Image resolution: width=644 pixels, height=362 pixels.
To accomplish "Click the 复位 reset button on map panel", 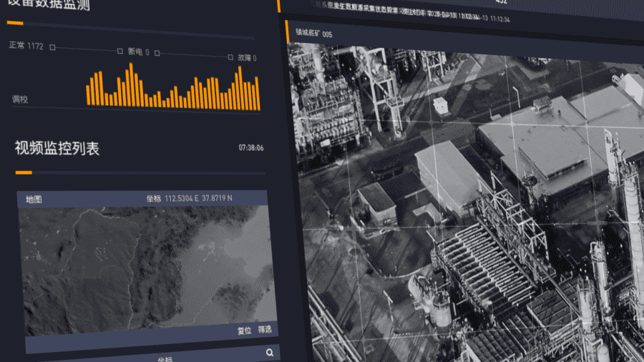I will click(x=245, y=331).
